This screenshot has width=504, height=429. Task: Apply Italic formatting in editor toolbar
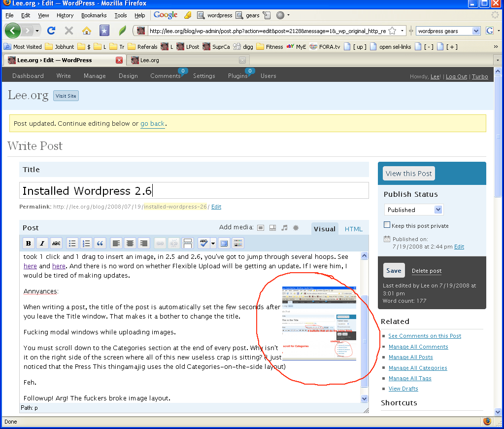tap(42, 243)
